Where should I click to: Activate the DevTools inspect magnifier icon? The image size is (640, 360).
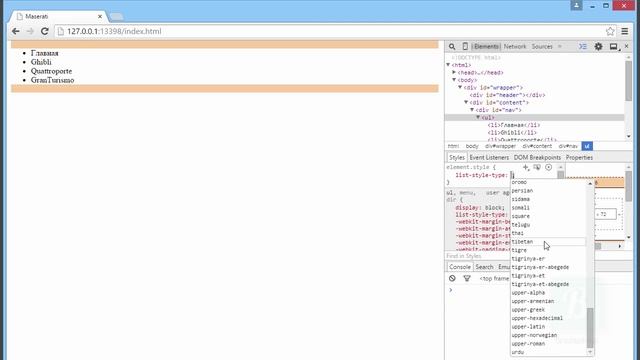[452, 47]
